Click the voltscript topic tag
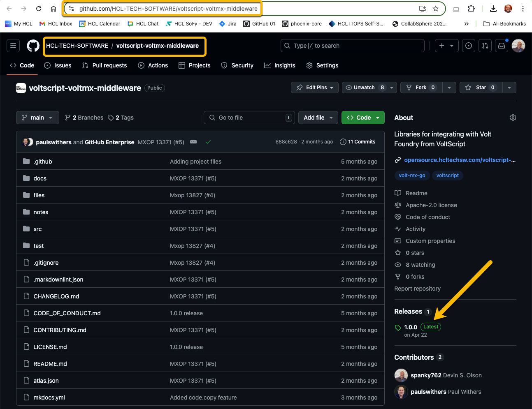 [447, 176]
